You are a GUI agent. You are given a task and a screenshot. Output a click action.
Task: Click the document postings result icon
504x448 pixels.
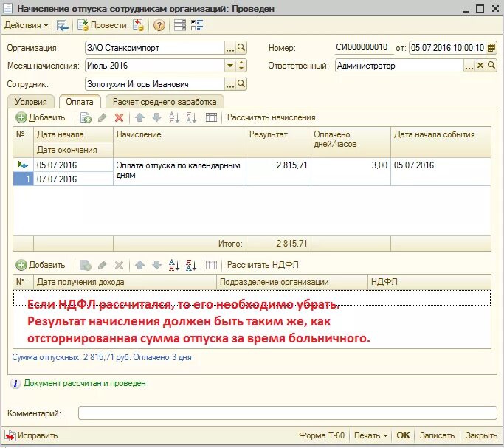[138, 25]
